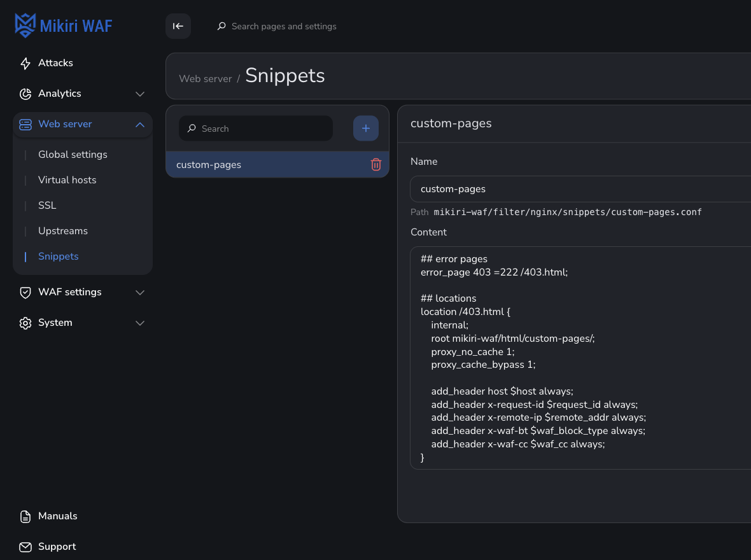Click the Web server stack icon
Viewport: 751px width, 560px height.
pyautogui.click(x=25, y=125)
